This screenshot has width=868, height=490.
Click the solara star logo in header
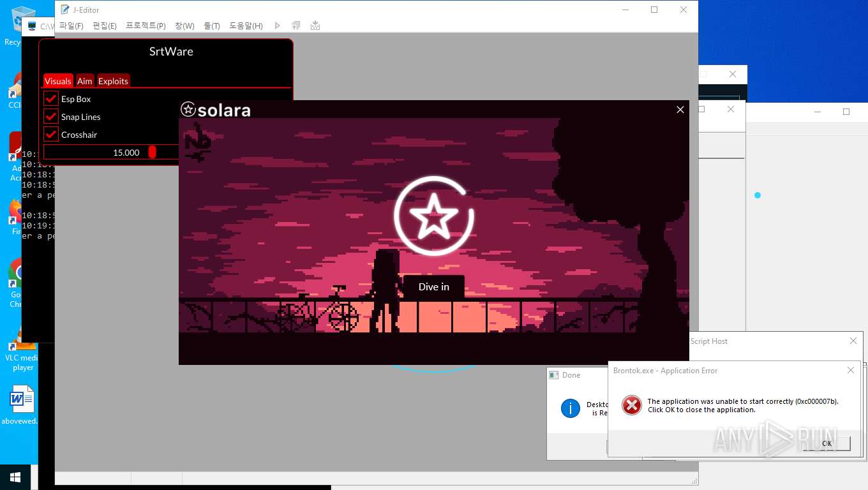pos(188,109)
